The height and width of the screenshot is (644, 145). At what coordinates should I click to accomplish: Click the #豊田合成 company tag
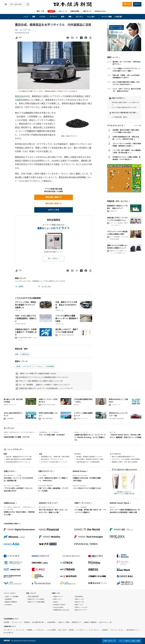coord(25,354)
